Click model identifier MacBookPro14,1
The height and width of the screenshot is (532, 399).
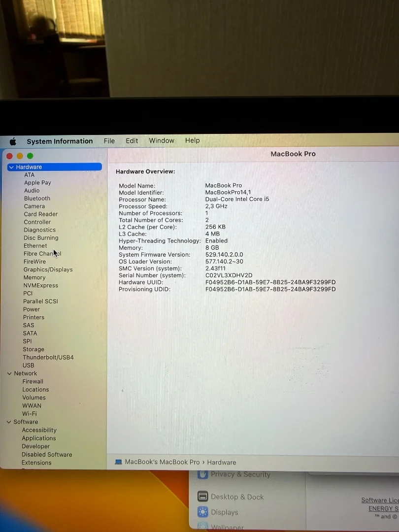click(228, 193)
